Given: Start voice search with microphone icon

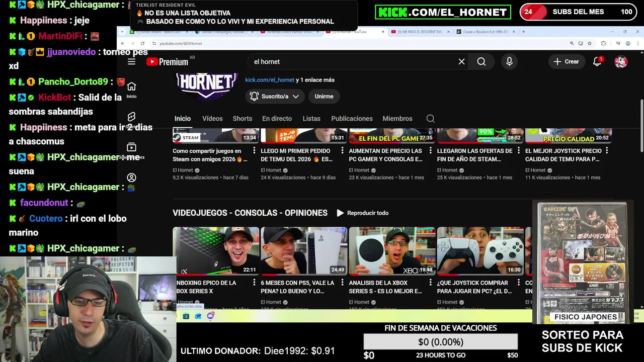Looking at the screenshot, I should pos(509,61).
